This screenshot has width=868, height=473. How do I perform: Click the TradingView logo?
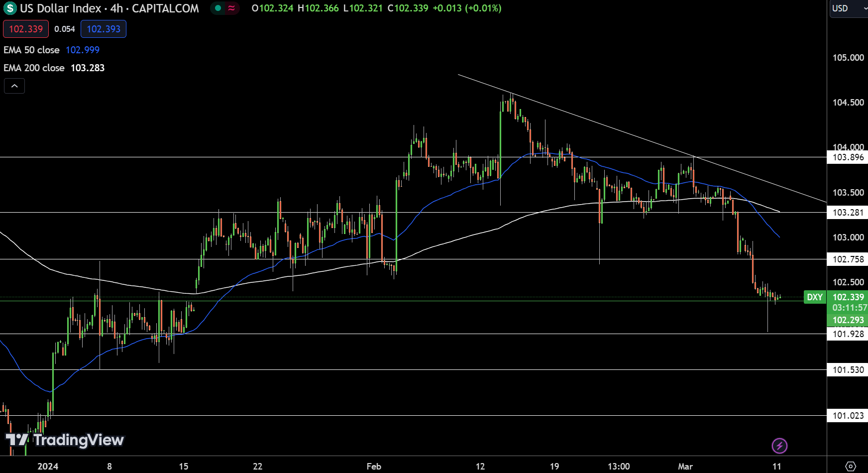click(65, 440)
